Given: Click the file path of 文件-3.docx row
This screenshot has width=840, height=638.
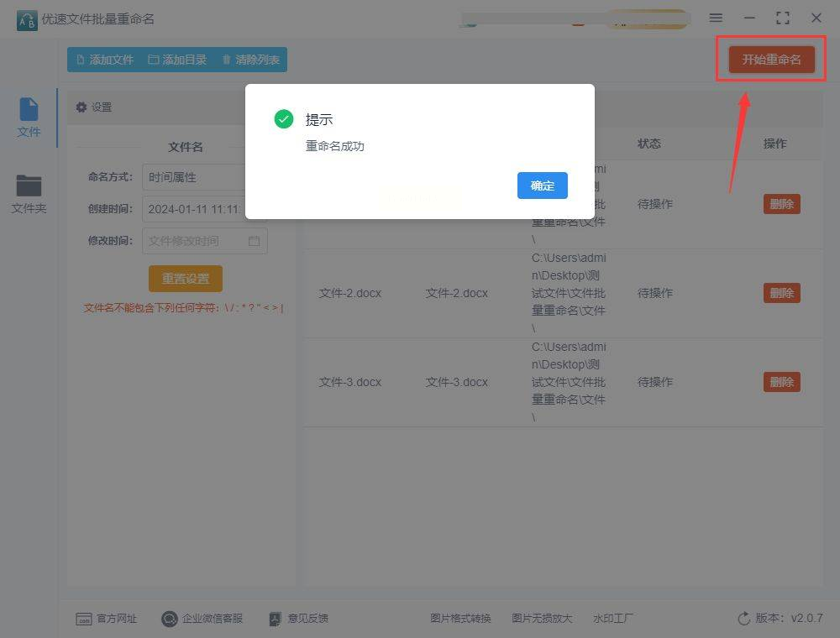Looking at the screenshot, I should pyautogui.click(x=569, y=382).
